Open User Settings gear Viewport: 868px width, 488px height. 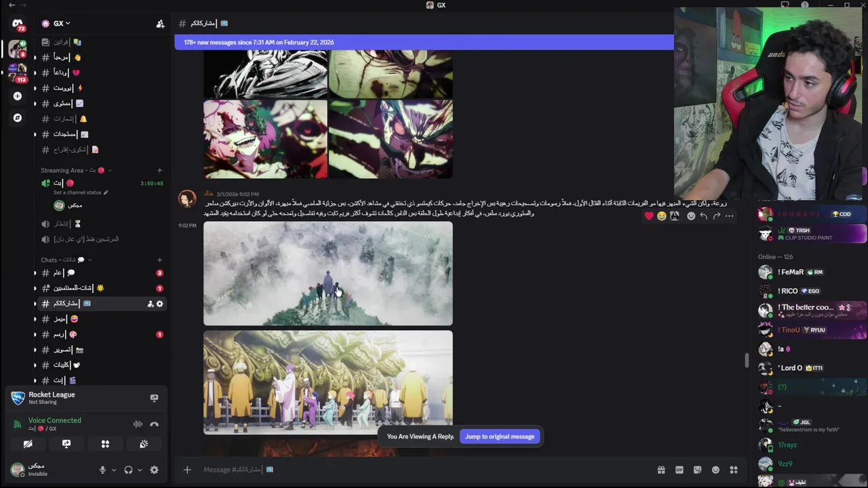tap(154, 470)
